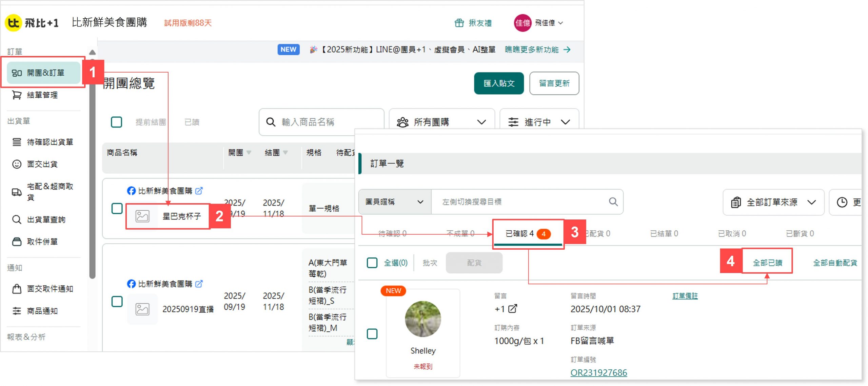This screenshot has height=386, width=868.
Task: Open the 全部訂單來源 dropdown
Action: 773,202
